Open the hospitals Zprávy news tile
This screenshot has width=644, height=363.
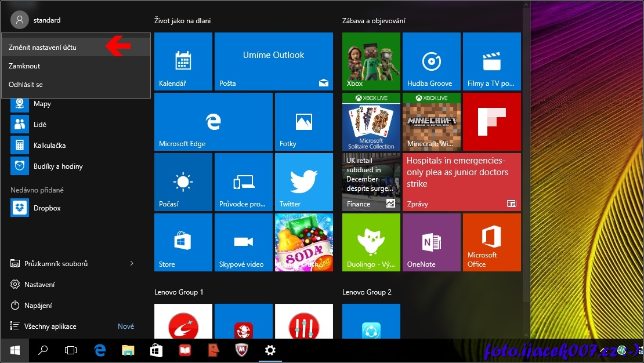461,181
